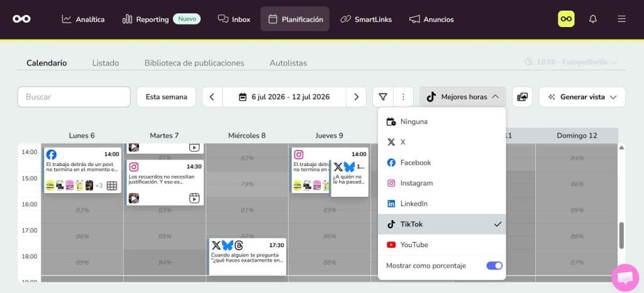The image size is (644, 293).
Task: Open the filter funnel icon
Action: (383, 97)
